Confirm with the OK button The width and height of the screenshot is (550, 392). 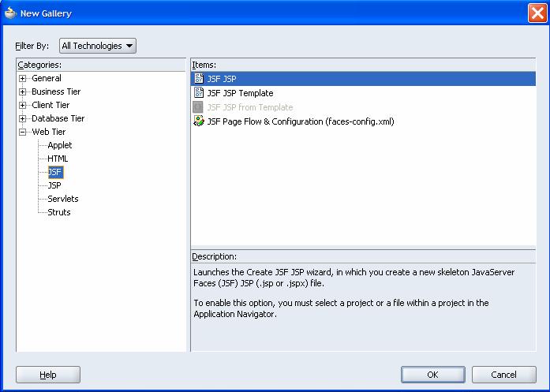coord(433,375)
